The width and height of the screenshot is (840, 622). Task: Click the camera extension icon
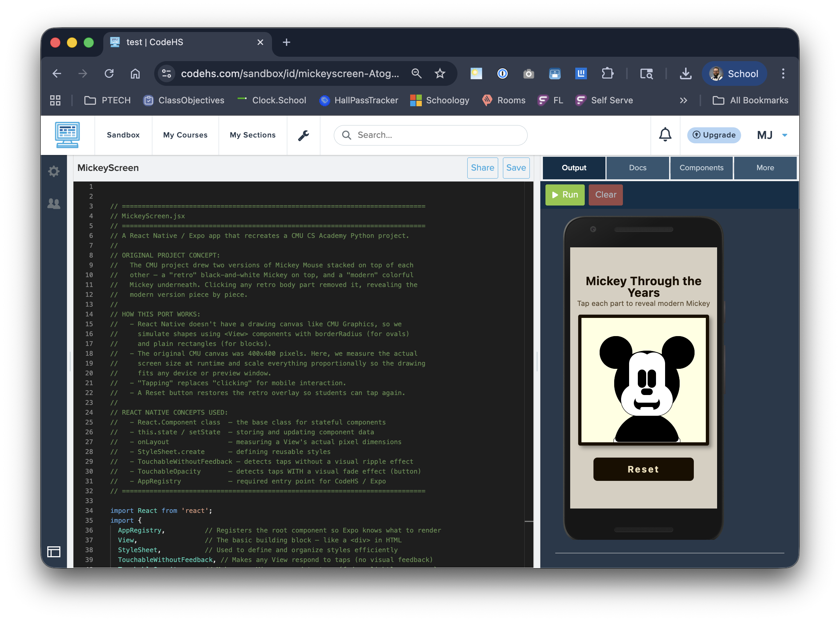528,73
